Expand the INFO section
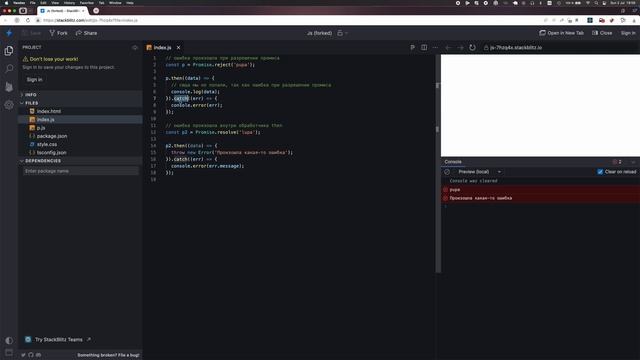This screenshot has height=360, width=640. click(x=80, y=94)
